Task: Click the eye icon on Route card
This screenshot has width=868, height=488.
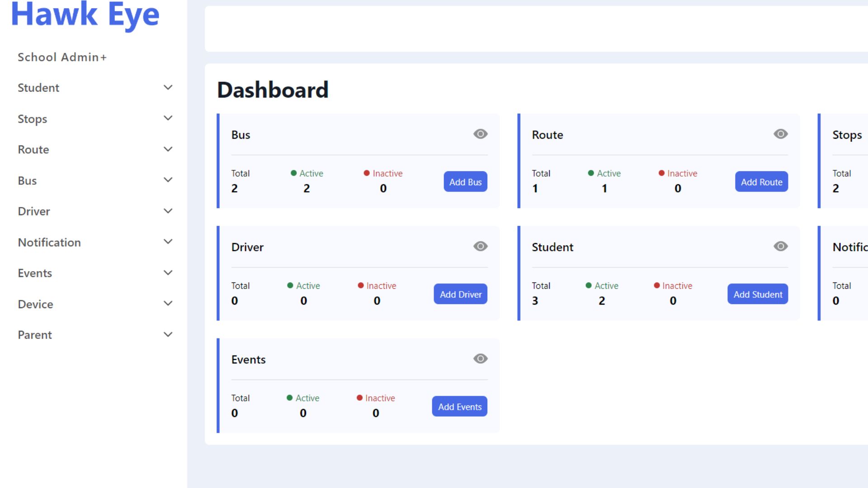Action: tap(780, 134)
